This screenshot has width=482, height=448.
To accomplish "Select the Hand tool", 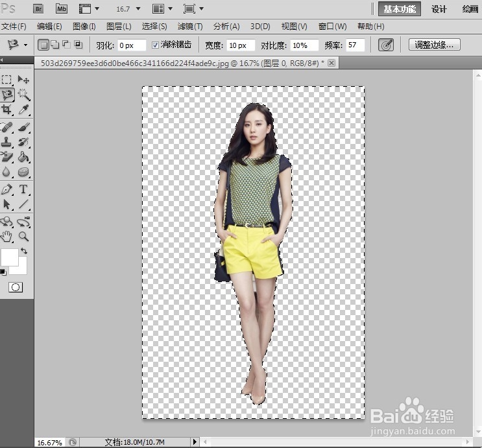I will 6,236.
